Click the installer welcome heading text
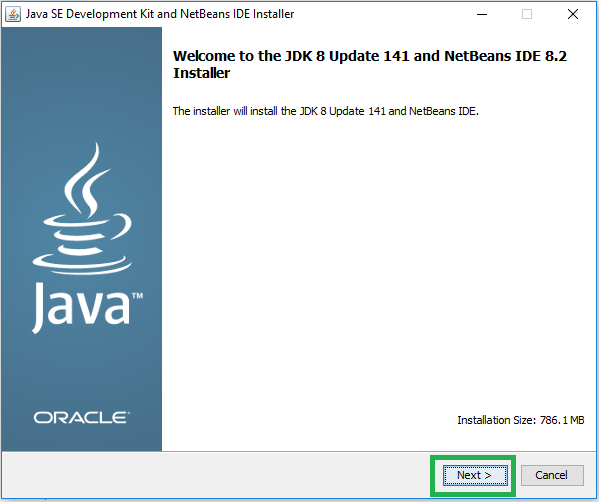 (x=370, y=64)
